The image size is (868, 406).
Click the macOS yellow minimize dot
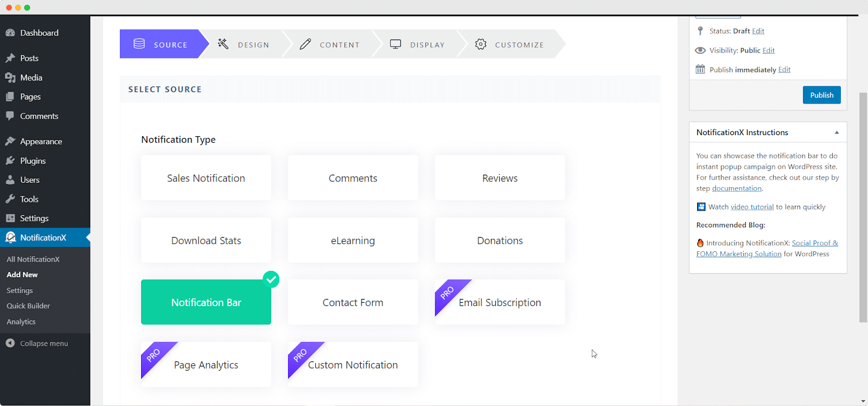coord(18,8)
